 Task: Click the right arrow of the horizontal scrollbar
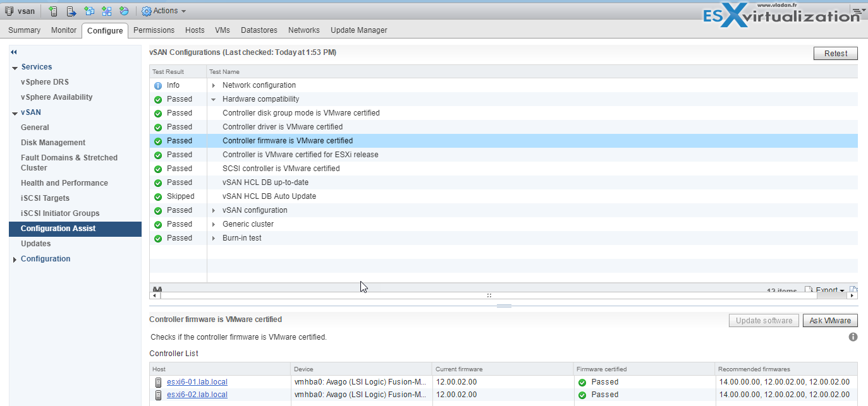click(853, 295)
